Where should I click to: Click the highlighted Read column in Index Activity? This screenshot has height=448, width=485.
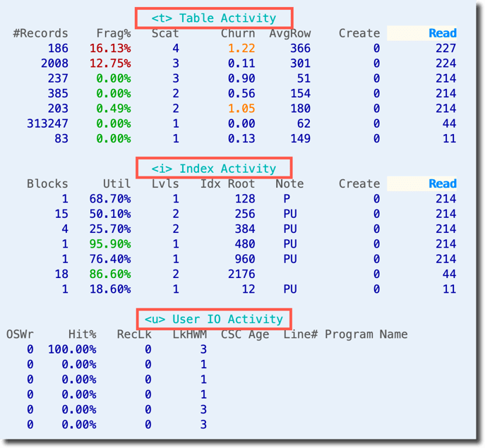point(442,183)
